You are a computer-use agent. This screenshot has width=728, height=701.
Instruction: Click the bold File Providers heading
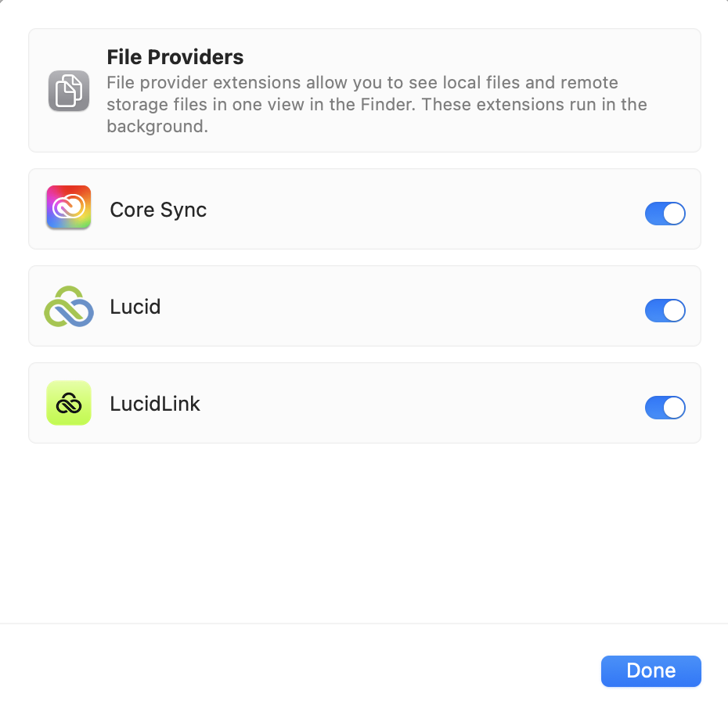coord(175,57)
